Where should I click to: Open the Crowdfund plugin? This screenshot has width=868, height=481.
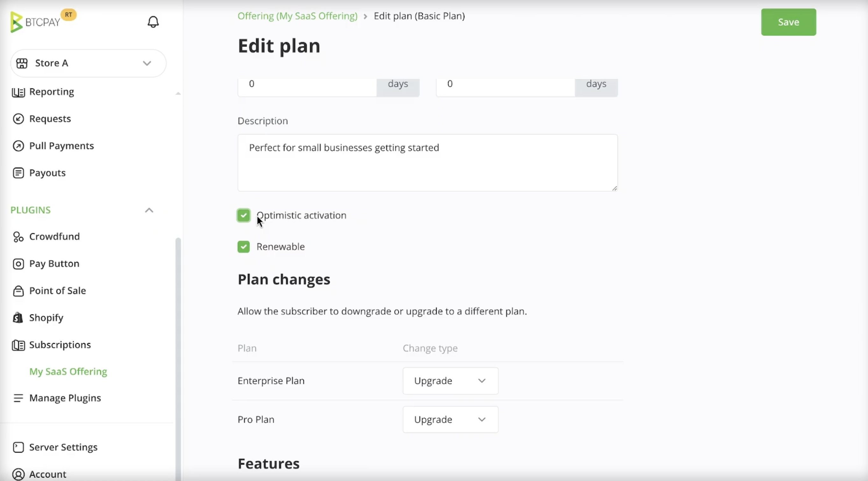(x=55, y=236)
